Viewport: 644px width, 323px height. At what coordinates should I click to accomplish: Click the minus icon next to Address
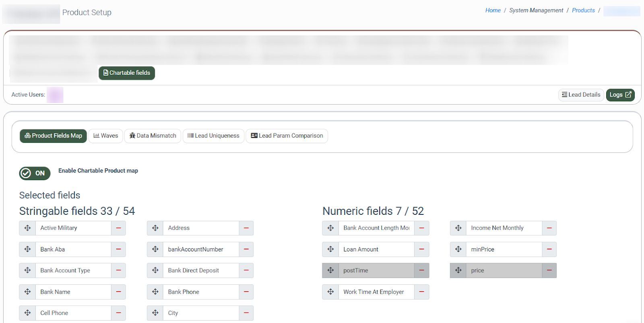(246, 228)
